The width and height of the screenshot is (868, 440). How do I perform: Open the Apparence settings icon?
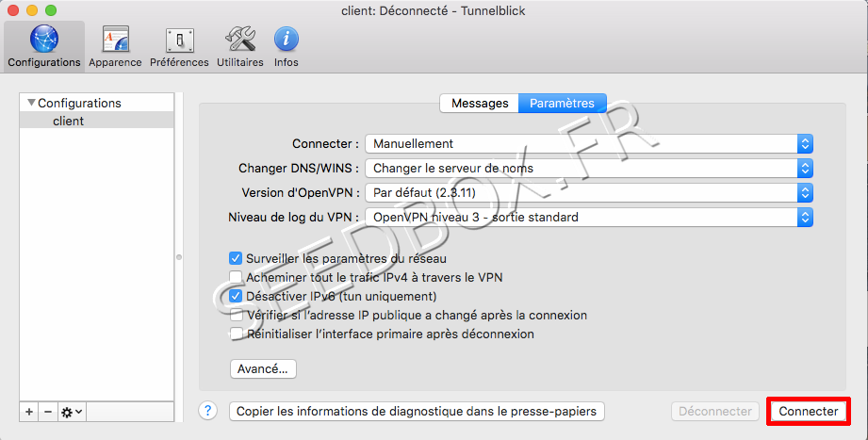coord(115,46)
